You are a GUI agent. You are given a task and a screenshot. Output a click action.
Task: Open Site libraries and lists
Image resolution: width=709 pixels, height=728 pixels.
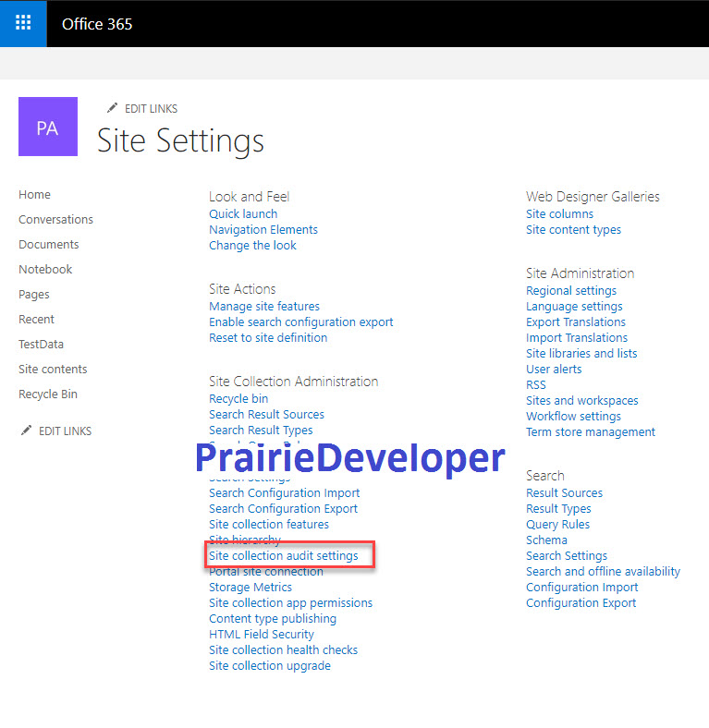click(x=581, y=353)
